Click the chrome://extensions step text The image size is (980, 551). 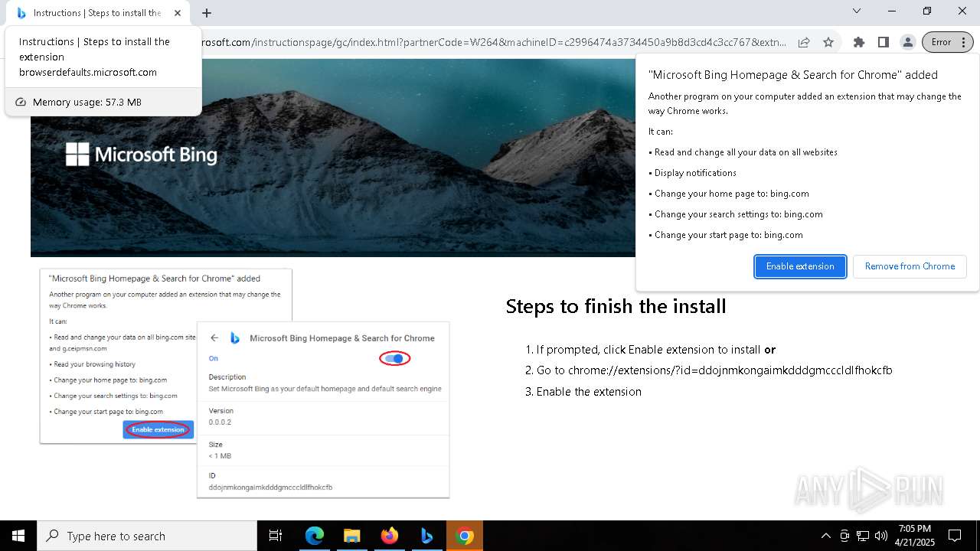pos(714,370)
